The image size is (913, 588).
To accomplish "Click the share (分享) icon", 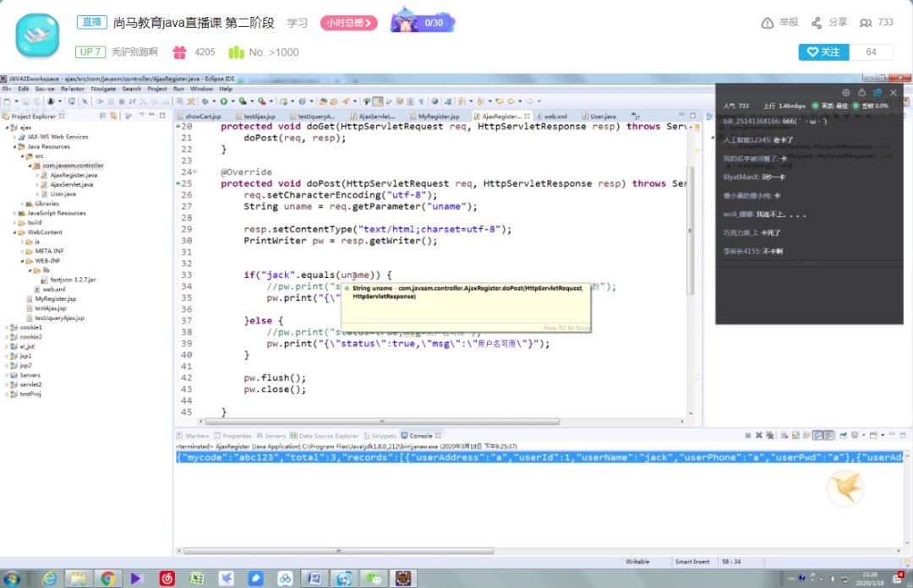I will [x=817, y=23].
